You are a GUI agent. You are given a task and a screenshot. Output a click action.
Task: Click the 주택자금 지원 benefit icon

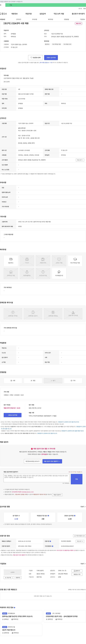point(11,274)
